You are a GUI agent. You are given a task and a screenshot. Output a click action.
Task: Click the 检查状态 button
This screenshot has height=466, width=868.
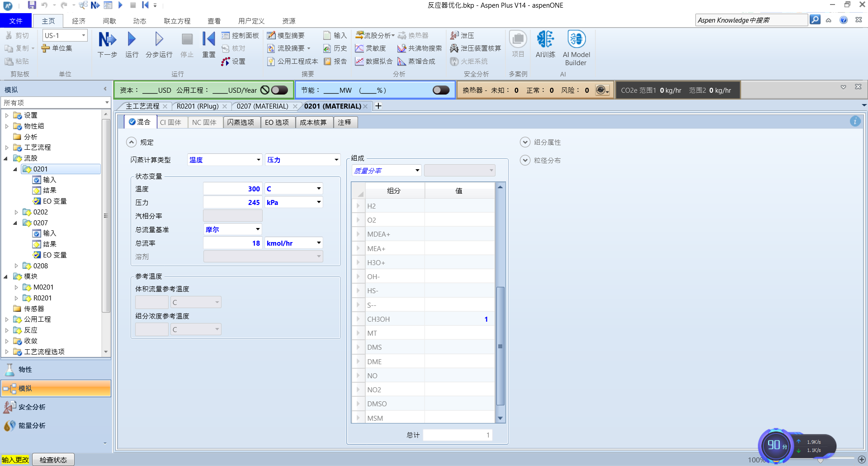point(53,460)
